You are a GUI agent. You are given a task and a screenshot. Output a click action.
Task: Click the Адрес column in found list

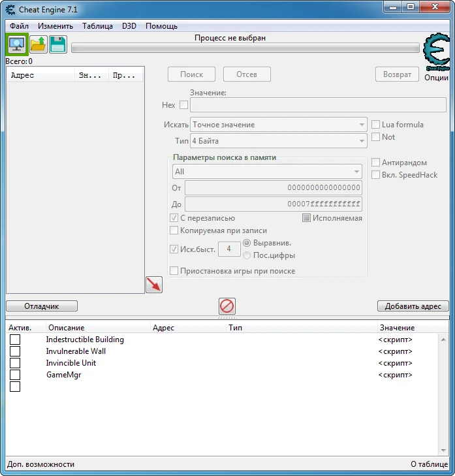(41, 75)
